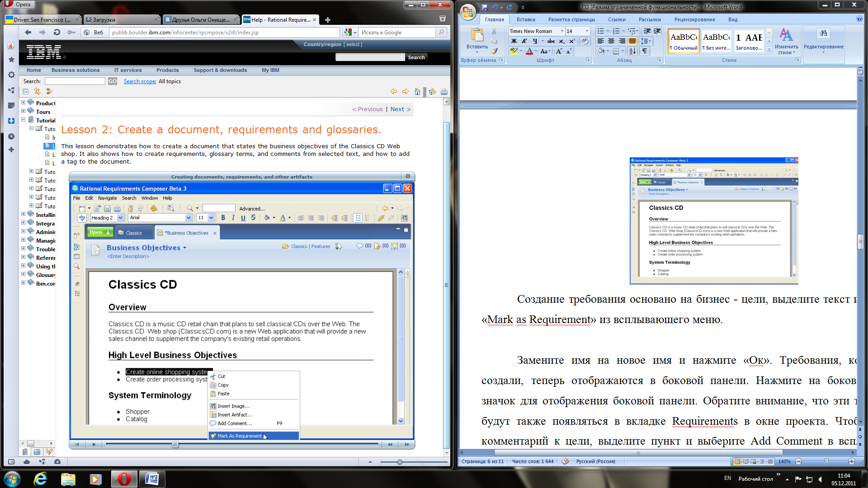Click Word Help question mark icon
Viewport: 868px width, 488px height.
click(859, 19)
